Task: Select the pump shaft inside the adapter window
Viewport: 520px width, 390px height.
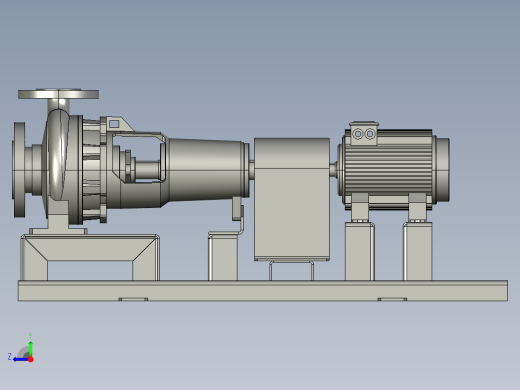Action: tap(147, 170)
